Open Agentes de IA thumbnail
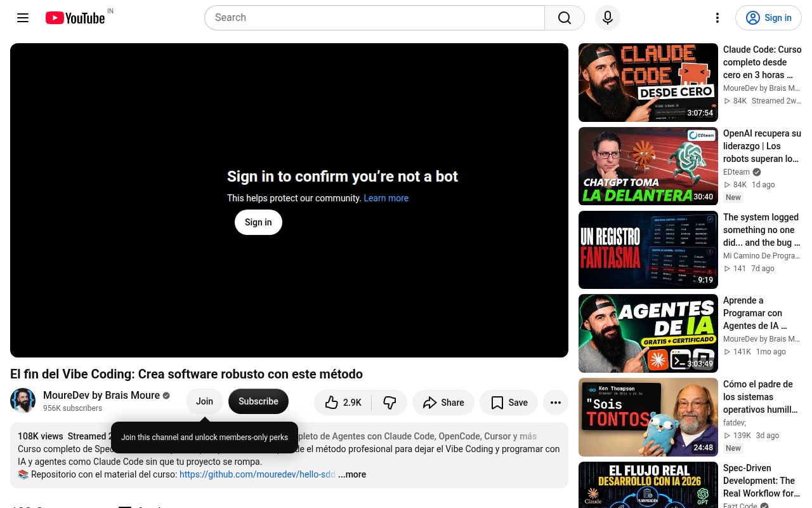This screenshot has width=812, height=508. (648, 333)
